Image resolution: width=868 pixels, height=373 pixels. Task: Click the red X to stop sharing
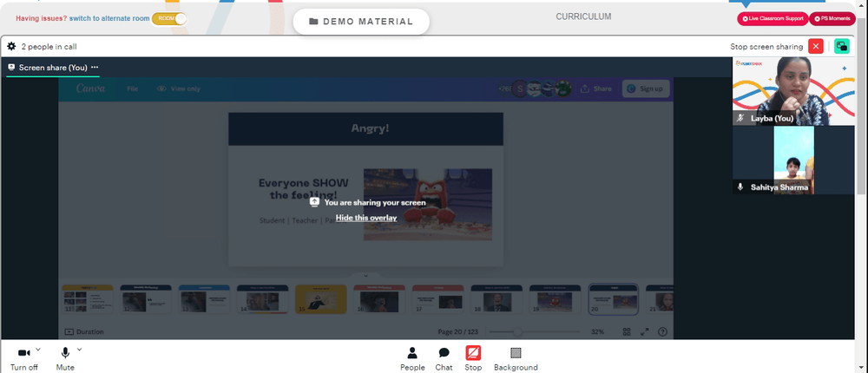coord(815,47)
